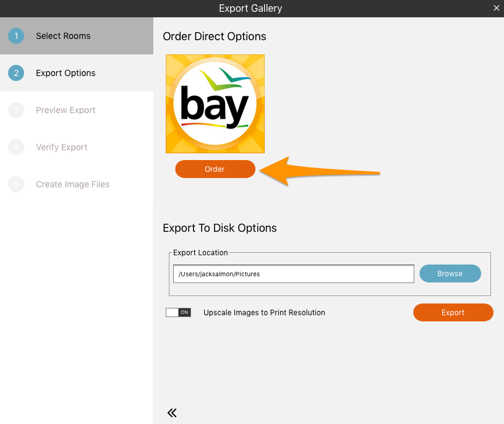Collapse sidebar with the double chevron icon
The height and width of the screenshot is (424, 504).
172,413
